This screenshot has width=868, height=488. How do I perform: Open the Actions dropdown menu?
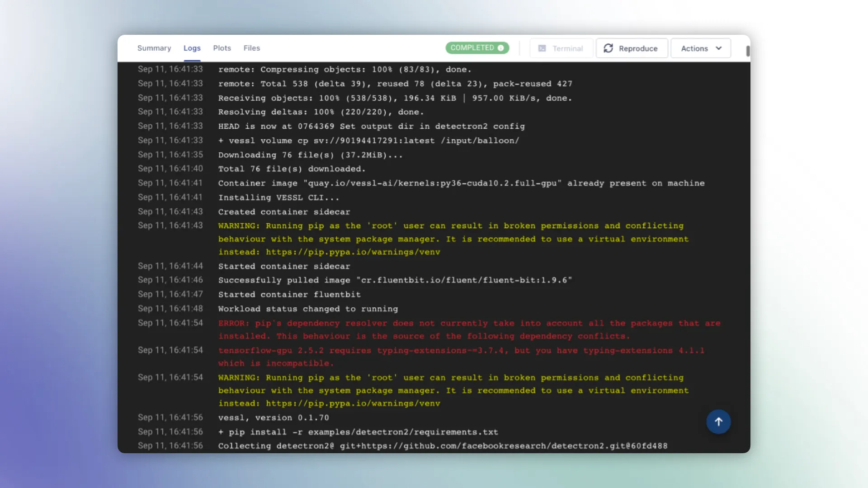pyautogui.click(x=700, y=48)
